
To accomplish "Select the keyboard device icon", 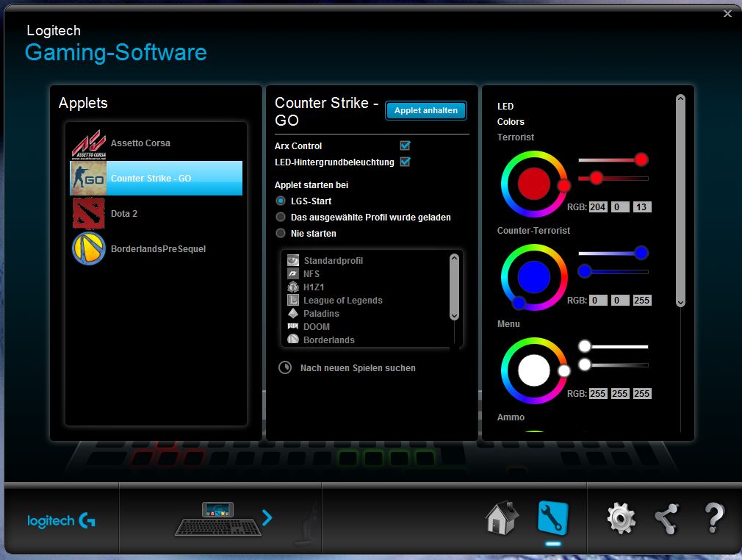I will [218, 520].
